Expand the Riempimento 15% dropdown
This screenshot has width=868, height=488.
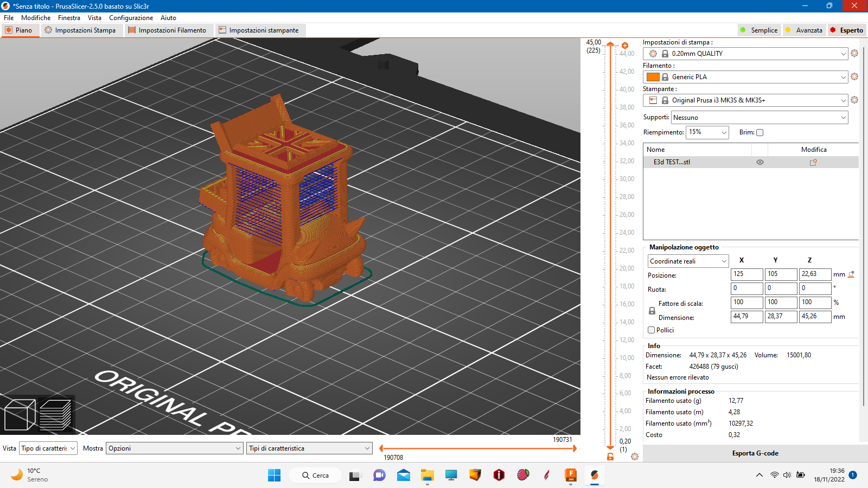coord(707,132)
